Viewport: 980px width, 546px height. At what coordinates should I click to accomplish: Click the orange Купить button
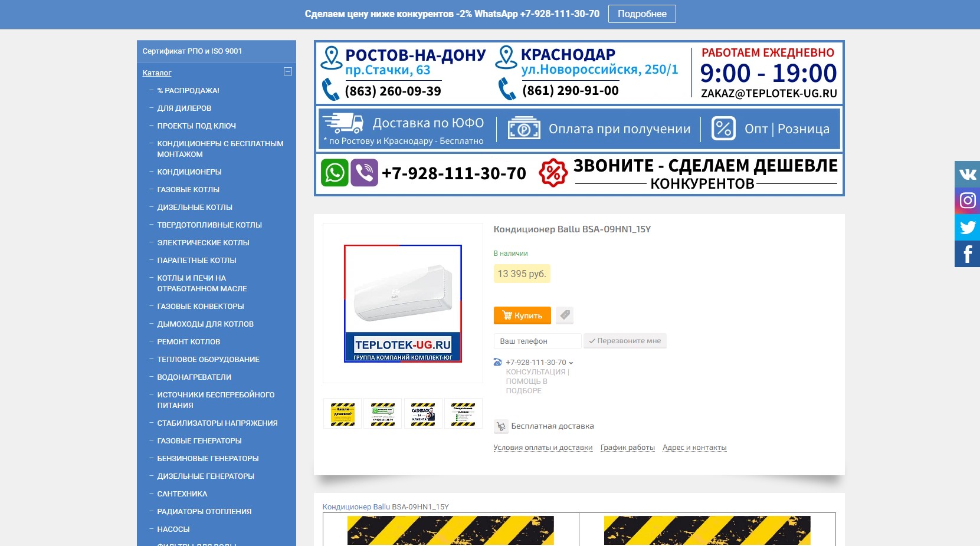point(522,315)
